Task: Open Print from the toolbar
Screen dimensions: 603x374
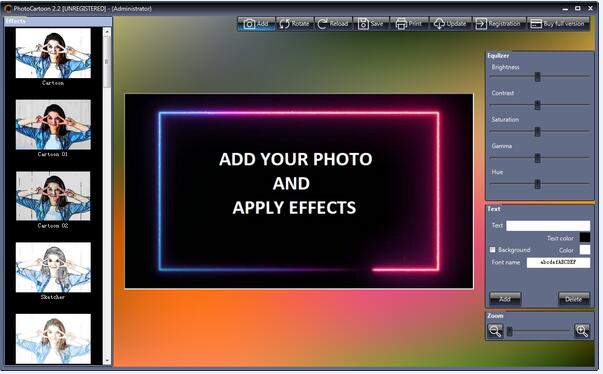Action: 409,24
